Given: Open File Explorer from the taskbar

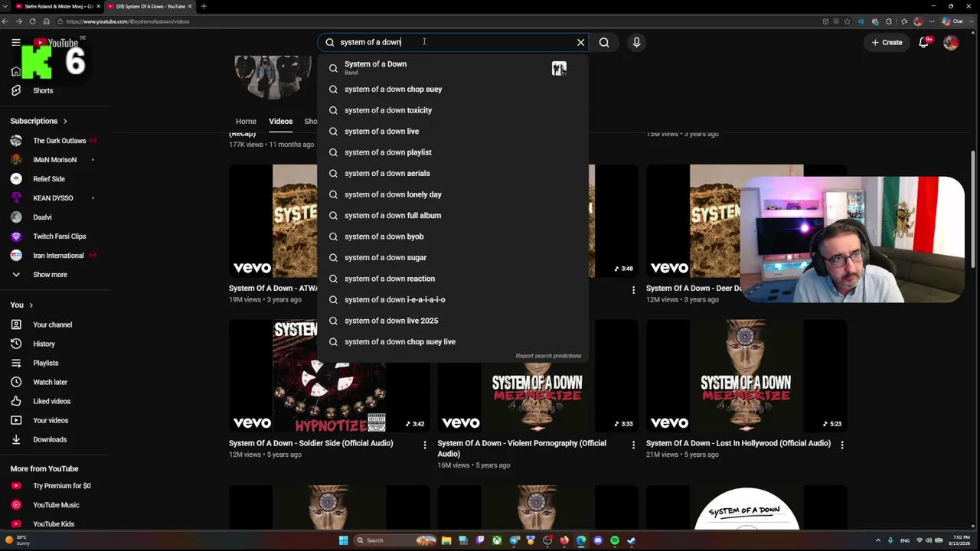Looking at the screenshot, I should 446,540.
